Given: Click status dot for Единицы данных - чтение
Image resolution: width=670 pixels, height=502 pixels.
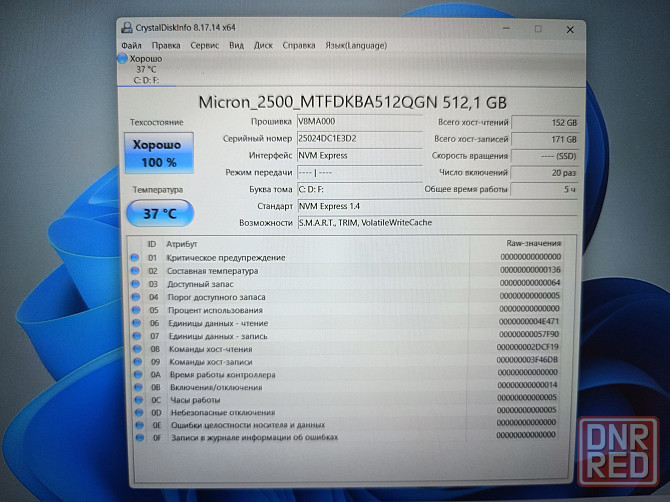Looking at the screenshot, I should 137,323.
